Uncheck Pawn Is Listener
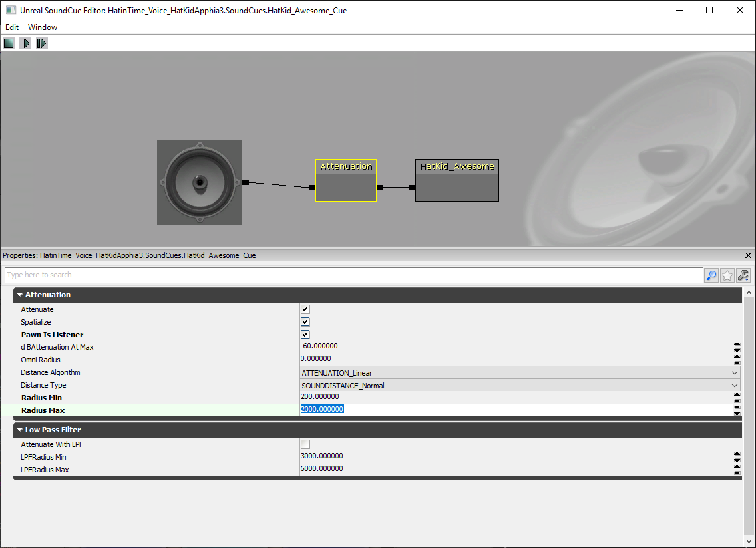Viewport: 756px width, 548px height. point(305,334)
